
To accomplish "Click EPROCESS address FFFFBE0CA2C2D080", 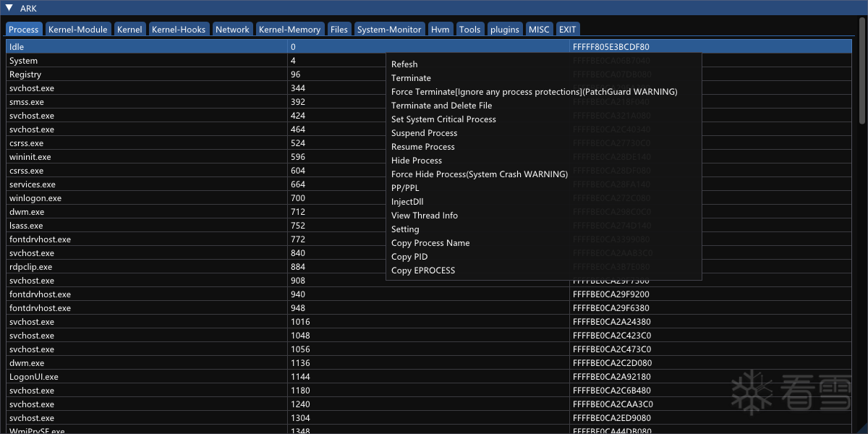I will point(613,363).
